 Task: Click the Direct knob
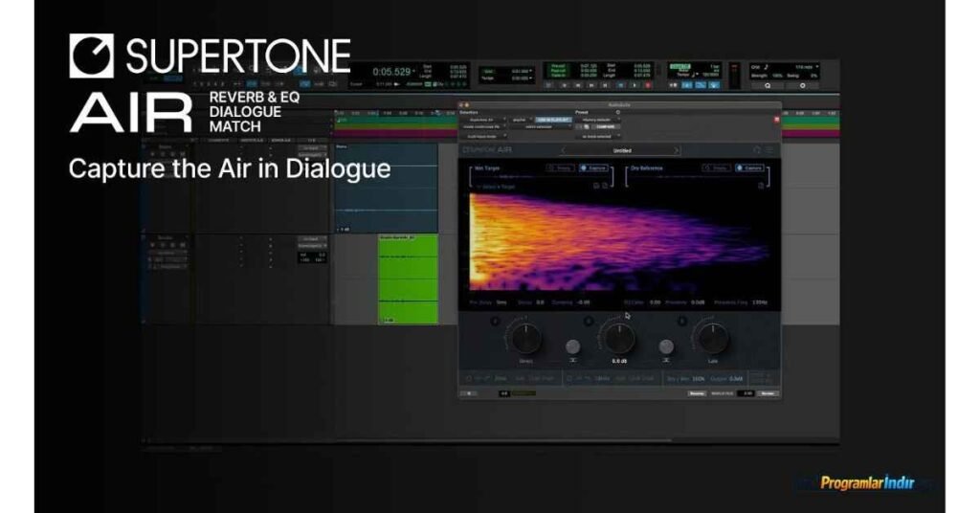tap(526, 339)
